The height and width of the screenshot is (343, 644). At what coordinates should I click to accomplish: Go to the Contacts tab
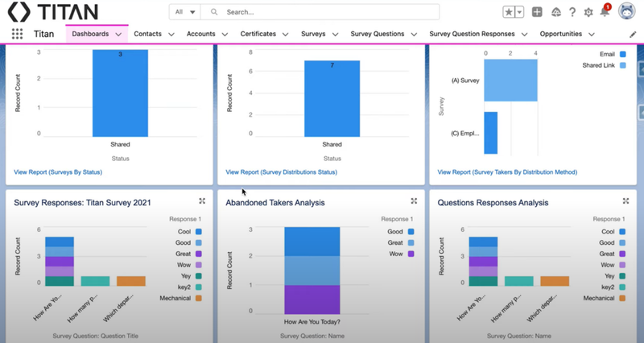coord(147,34)
